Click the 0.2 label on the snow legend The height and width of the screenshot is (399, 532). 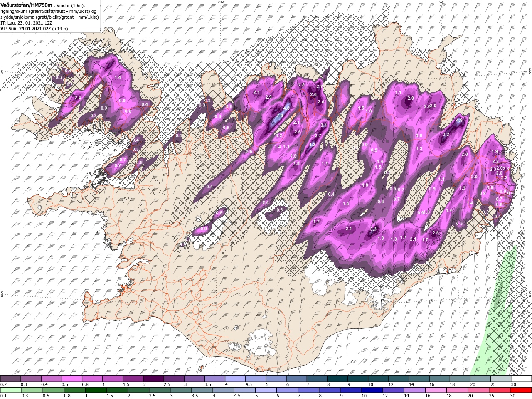click(3, 384)
